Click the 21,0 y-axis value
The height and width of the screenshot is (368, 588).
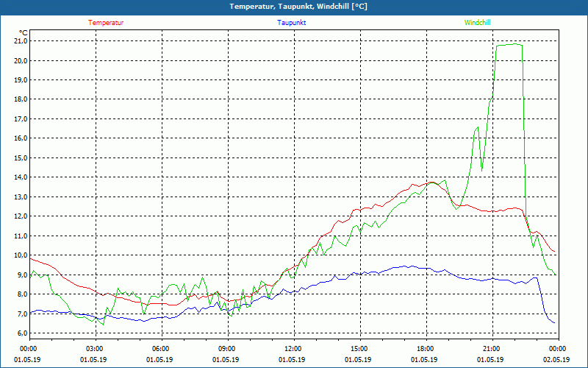pyautogui.click(x=21, y=41)
